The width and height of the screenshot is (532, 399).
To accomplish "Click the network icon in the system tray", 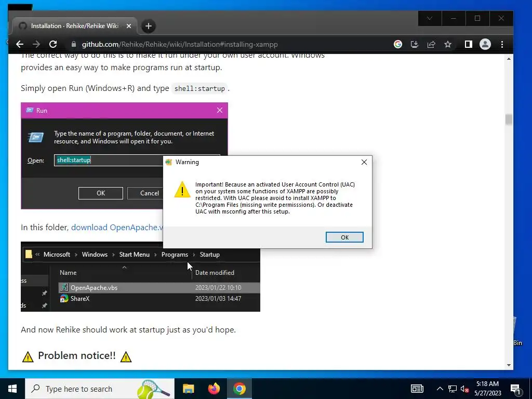I will [x=453, y=389].
